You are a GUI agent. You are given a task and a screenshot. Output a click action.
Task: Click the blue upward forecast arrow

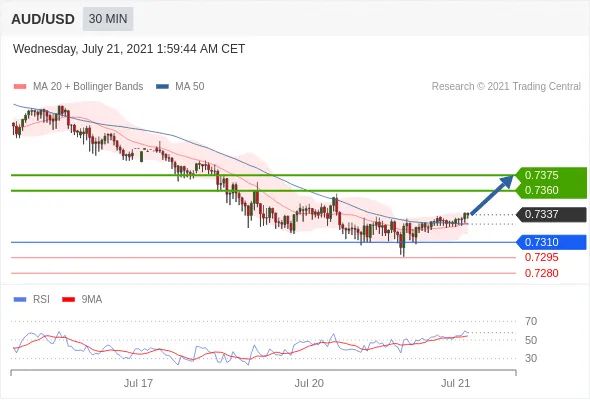click(x=492, y=195)
